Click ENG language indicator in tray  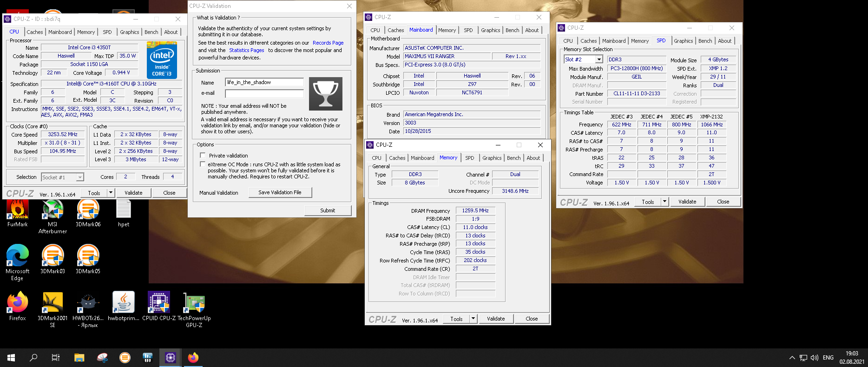828,358
